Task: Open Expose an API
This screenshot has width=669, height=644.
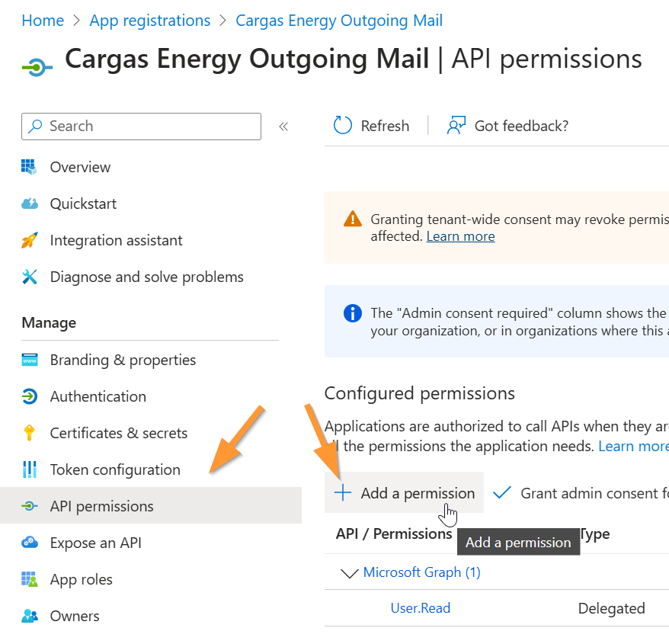Action: (x=95, y=543)
